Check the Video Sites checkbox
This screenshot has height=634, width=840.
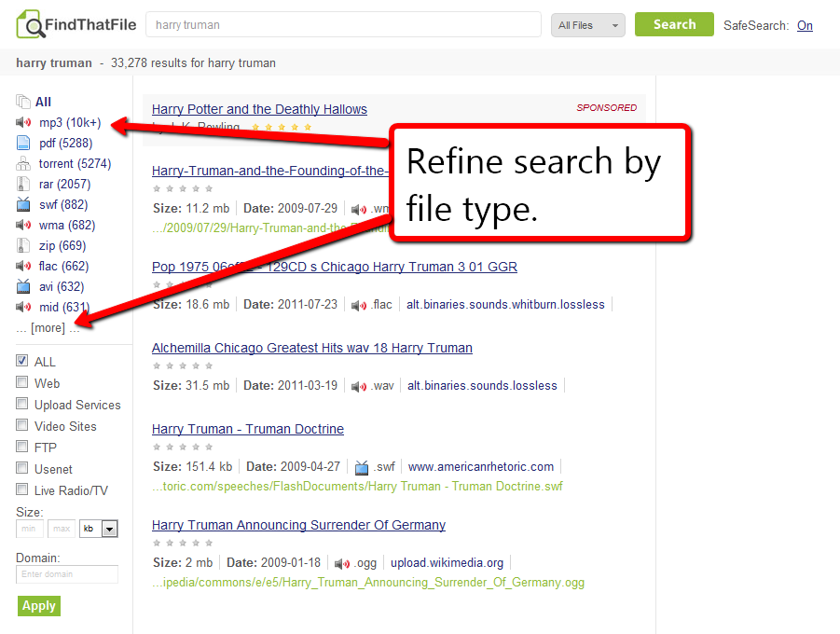click(21, 426)
